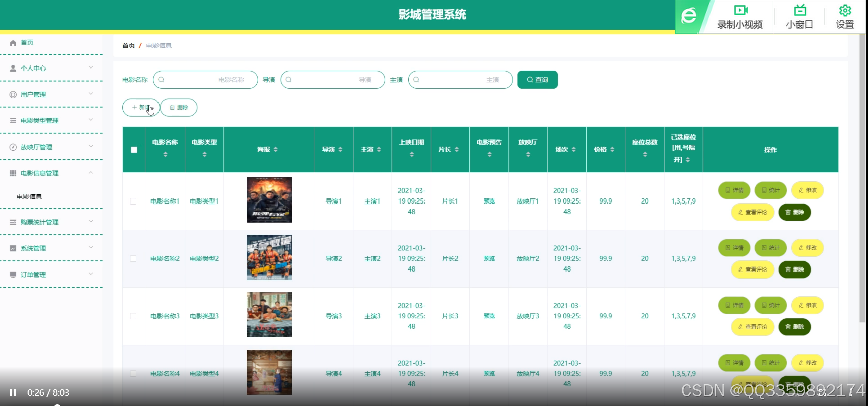868x406 pixels.
Task: Open the poster thumbnail of 电影名称4
Action: [x=269, y=372]
